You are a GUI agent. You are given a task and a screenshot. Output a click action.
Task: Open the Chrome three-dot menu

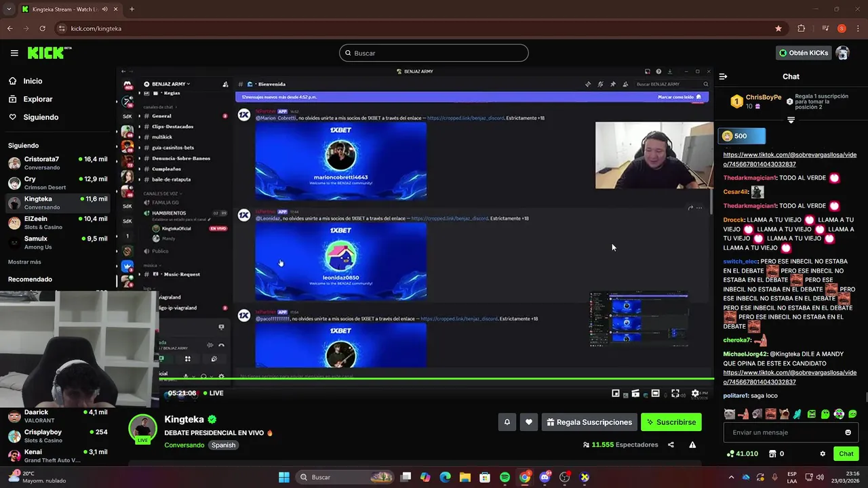point(857,28)
